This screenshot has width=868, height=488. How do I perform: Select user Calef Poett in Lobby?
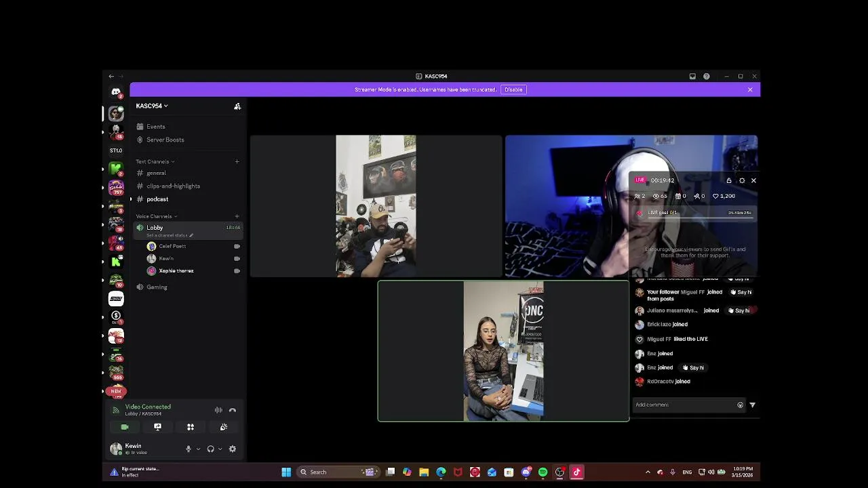[172, 246]
